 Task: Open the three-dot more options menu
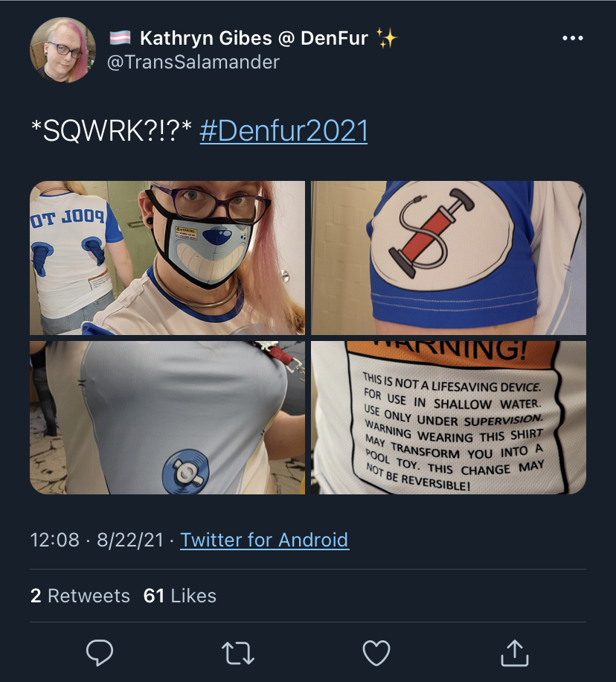(573, 38)
